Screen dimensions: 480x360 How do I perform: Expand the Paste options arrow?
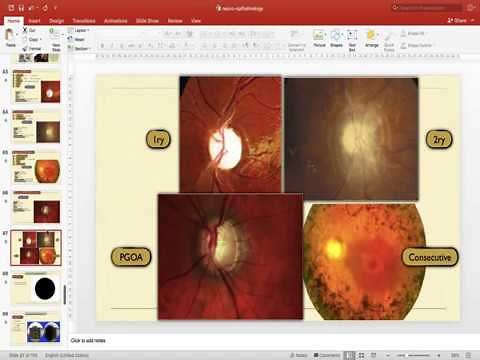16,35
